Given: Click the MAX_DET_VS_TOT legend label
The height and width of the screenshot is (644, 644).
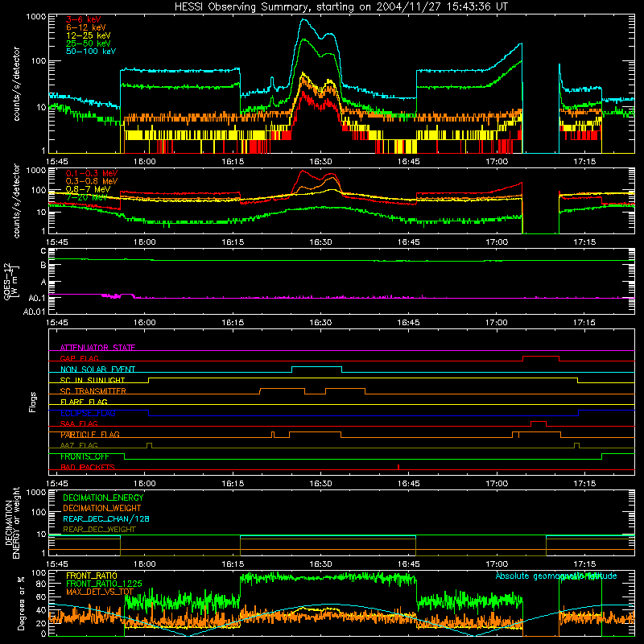Looking at the screenshot, I should coord(100,592).
